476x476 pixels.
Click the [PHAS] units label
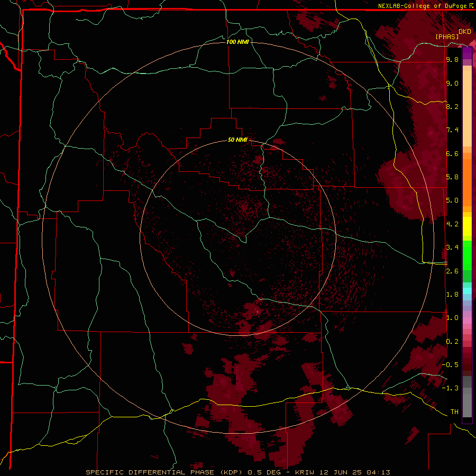(447, 37)
